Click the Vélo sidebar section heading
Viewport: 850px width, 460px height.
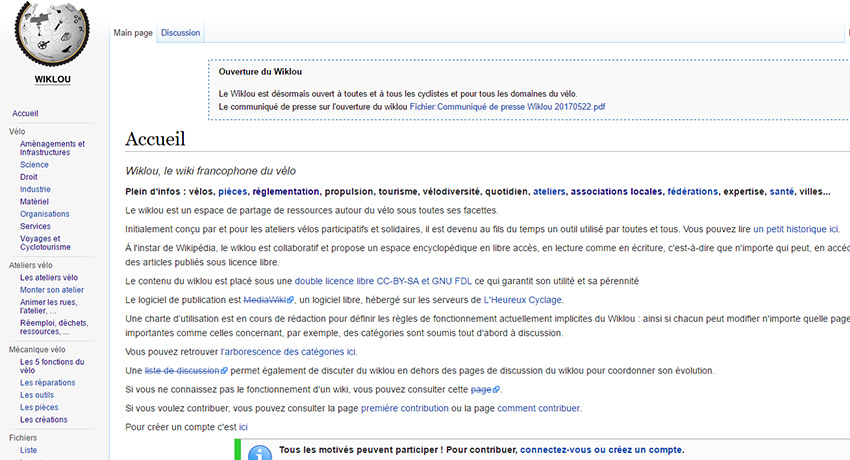[17, 132]
